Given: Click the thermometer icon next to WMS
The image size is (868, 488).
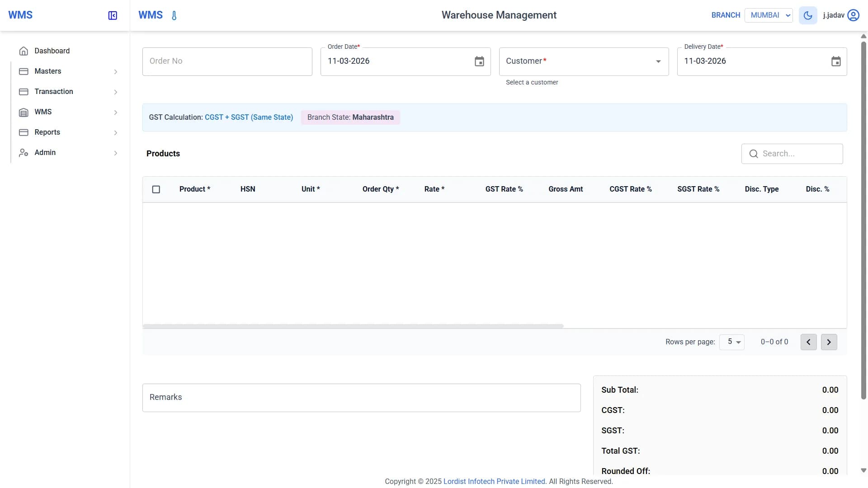Looking at the screenshot, I should 174,15.
